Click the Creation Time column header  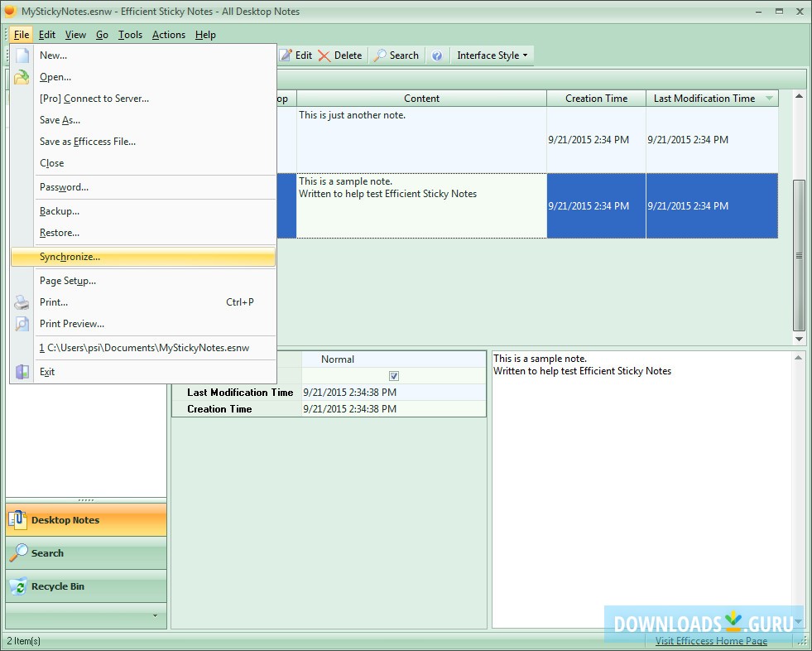click(x=596, y=99)
